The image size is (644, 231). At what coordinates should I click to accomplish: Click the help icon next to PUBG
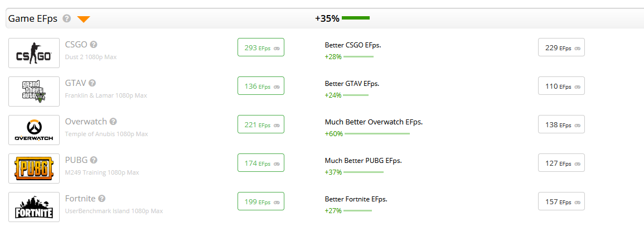94,160
